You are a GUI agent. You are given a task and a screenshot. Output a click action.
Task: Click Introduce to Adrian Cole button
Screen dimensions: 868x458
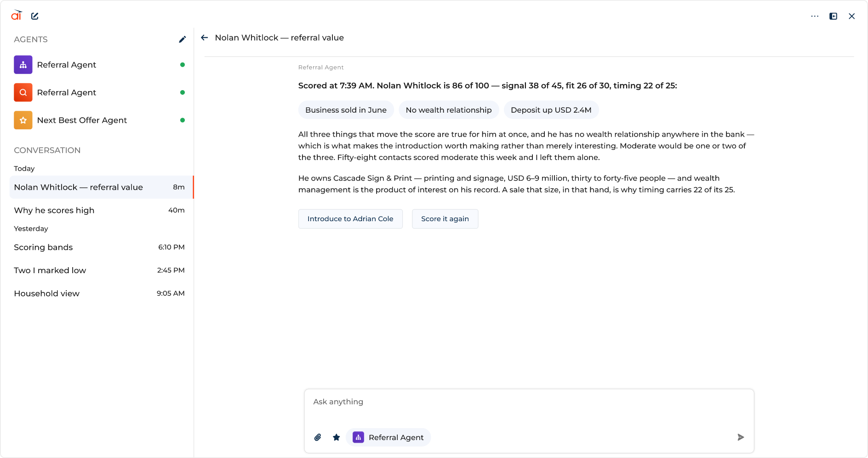point(350,219)
